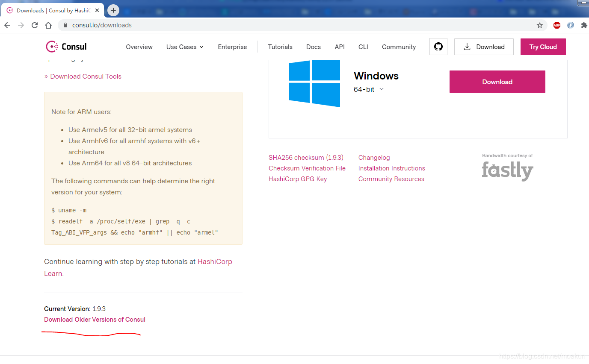The height and width of the screenshot is (364, 589).
Task: Go to Tutorials in the navbar
Action: tap(280, 47)
